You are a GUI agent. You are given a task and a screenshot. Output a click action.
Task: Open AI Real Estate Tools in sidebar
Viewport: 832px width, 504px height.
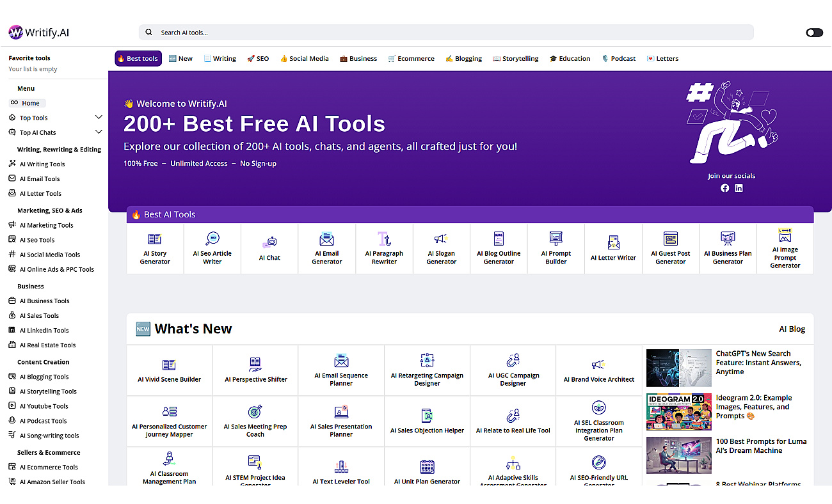coord(42,345)
